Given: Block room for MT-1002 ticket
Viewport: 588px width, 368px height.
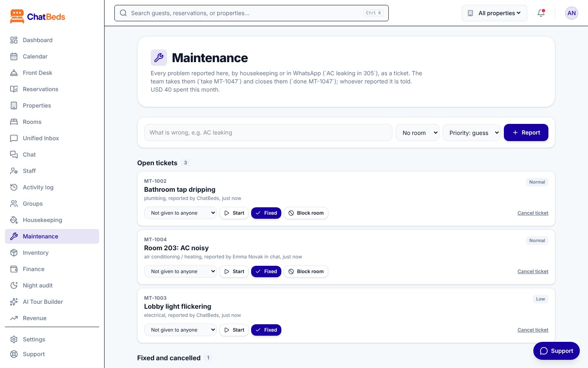Looking at the screenshot, I should (x=306, y=213).
